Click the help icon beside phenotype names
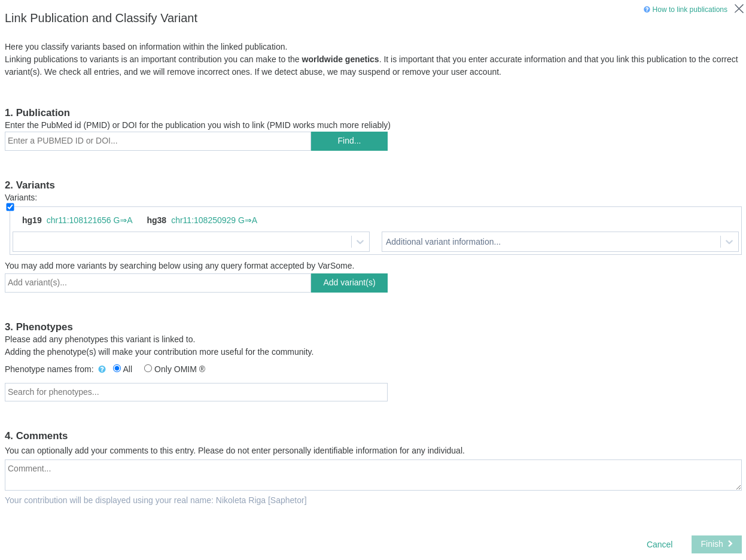The width and height of the screenshot is (746, 560). click(x=102, y=369)
